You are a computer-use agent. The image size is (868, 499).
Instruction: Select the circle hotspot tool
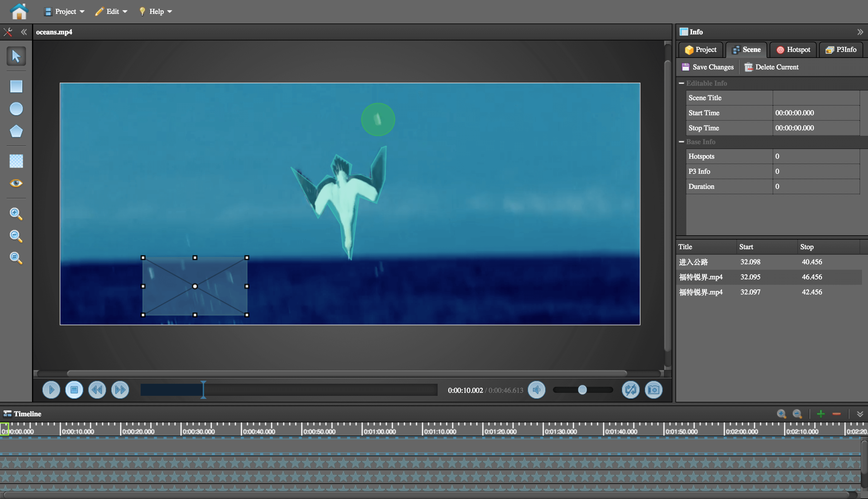coord(16,109)
